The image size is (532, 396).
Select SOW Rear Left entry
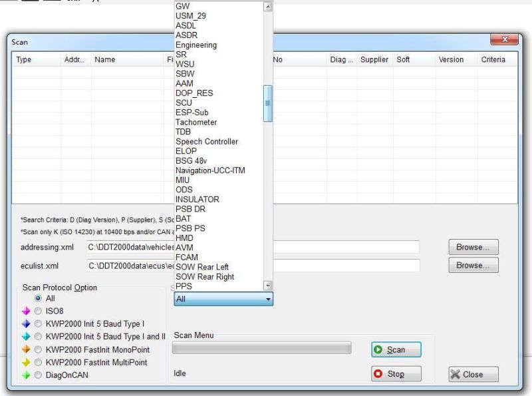click(219, 268)
